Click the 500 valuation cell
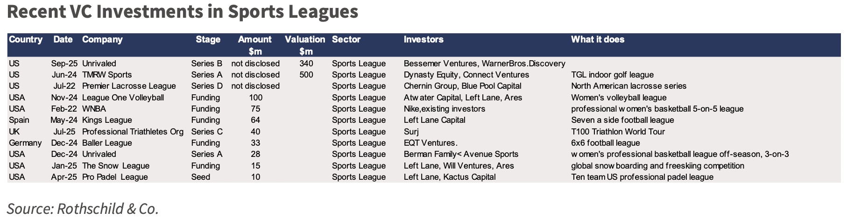868x219 pixels. (306, 75)
